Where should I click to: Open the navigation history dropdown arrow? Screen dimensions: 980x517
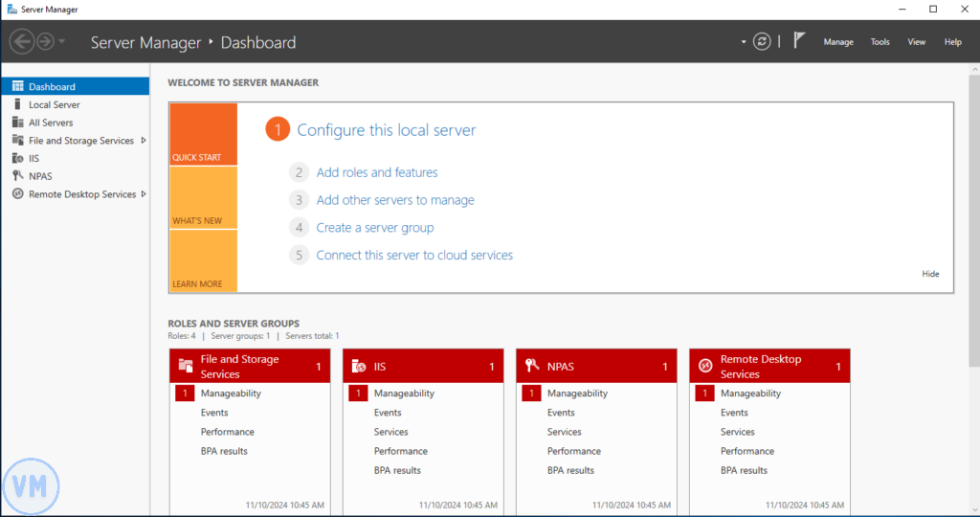[62, 41]
